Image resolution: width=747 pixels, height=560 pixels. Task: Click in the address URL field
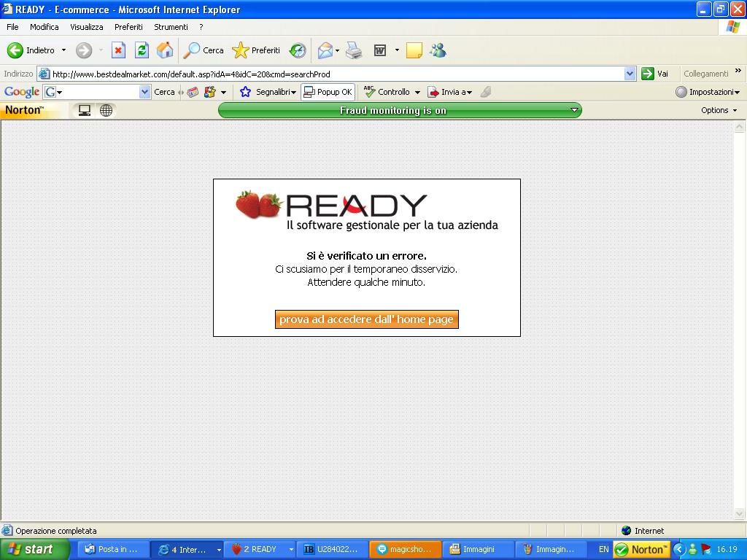pos(337,74)
